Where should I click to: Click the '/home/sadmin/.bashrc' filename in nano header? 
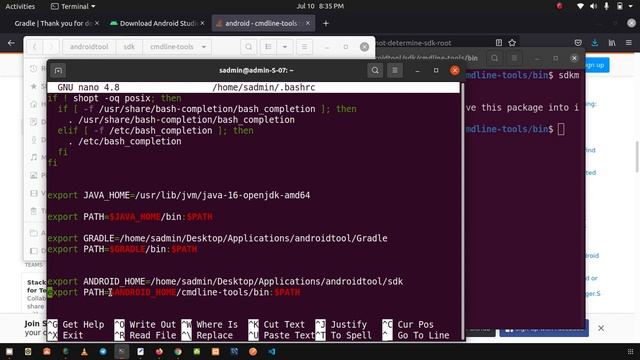(264, 87)
